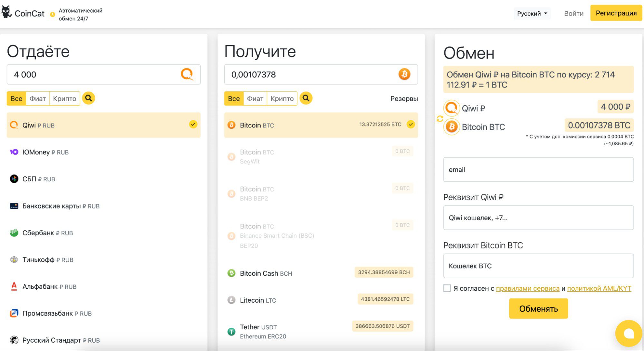Click the Bitcoin BTC row coin icon
This screenshot has width=644, height=351.
[x=231, y=125]
